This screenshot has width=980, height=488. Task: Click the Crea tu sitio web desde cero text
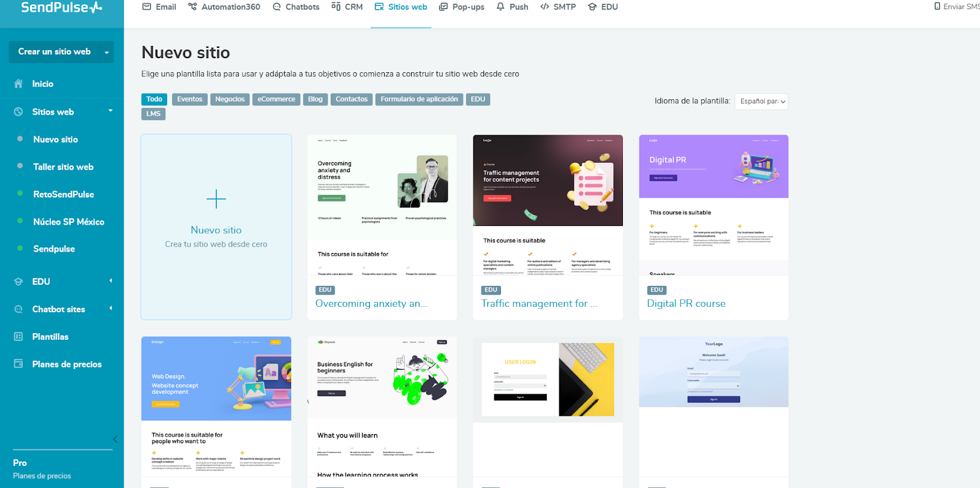pyautogui.click(x=216, y=244)
